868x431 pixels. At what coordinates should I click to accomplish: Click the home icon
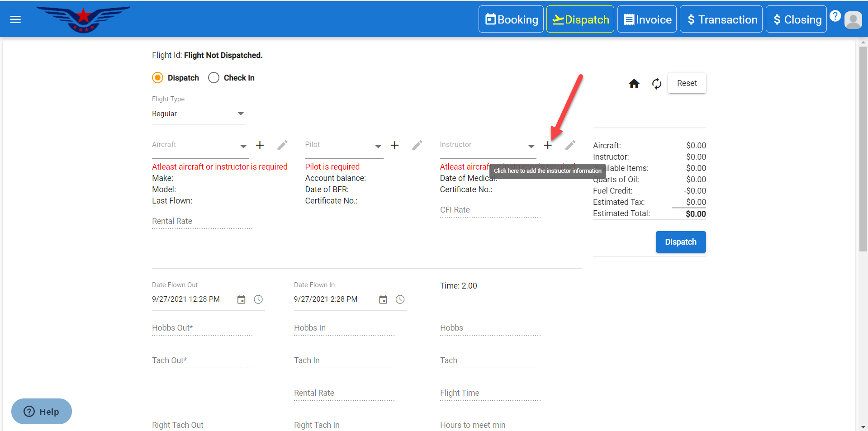[634, 84]
